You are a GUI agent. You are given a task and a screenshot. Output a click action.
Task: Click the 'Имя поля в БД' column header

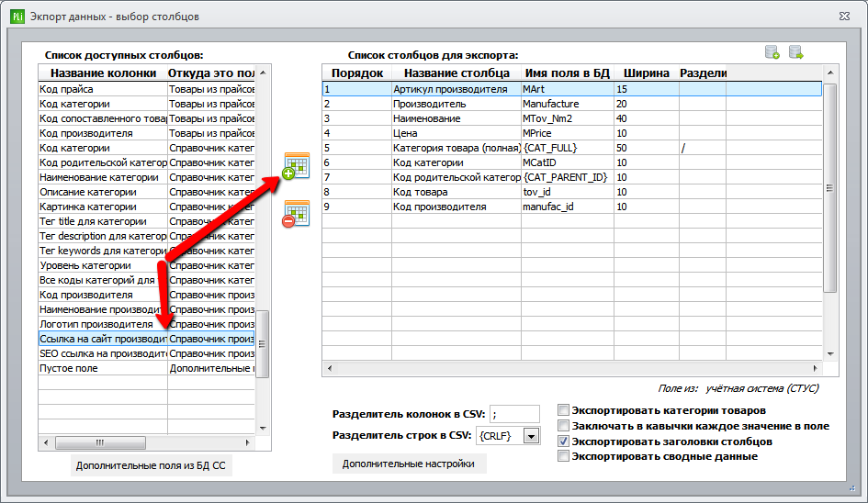point(568,73)
